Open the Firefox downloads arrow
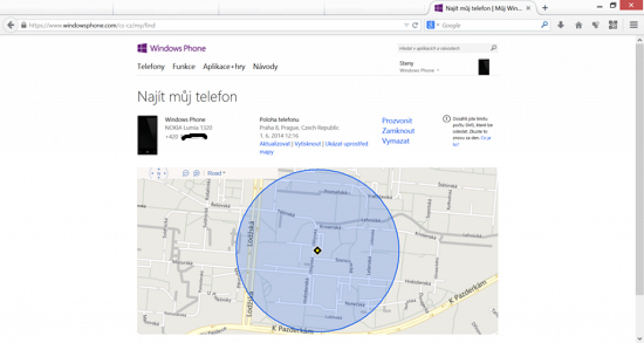 (x=560, y=25)
